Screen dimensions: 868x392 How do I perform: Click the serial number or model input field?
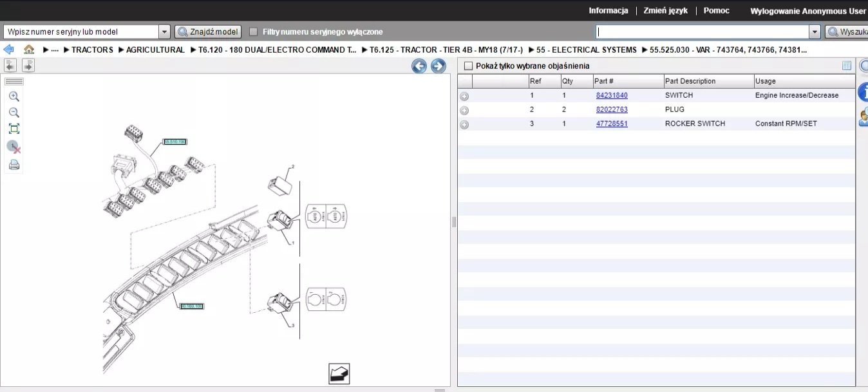(x=80, y=32)
